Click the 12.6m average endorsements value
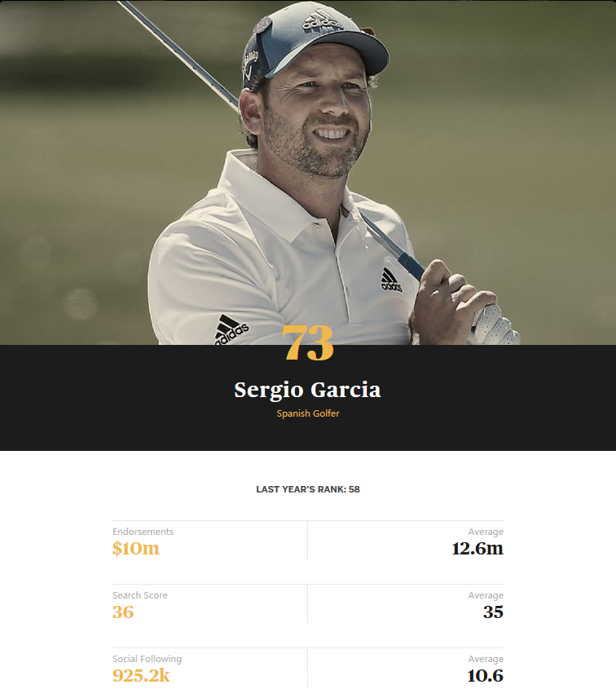The image size is (616, 689). 477,549
